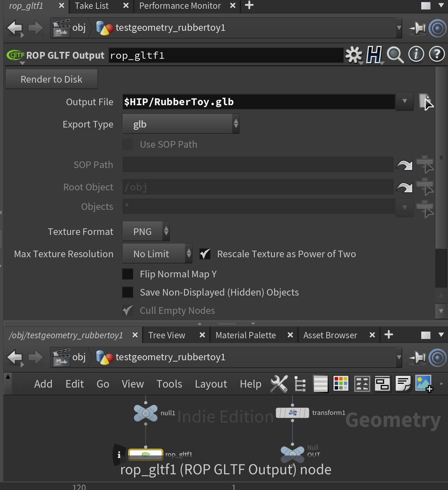The width and height of the screenshot is (448, 490).
Task: Click the jump arrow beside Root Object
Action: (x=404, y=187)
